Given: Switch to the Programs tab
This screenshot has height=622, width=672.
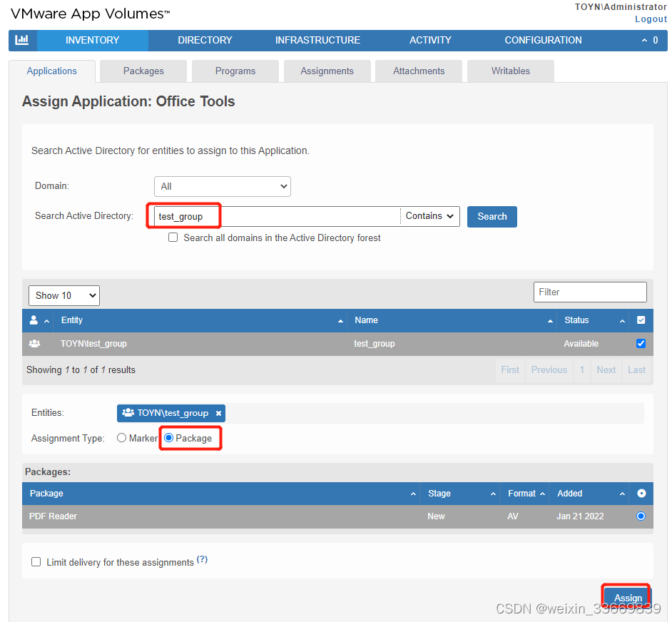Looking at the screenshot, I should coord(235,71).
